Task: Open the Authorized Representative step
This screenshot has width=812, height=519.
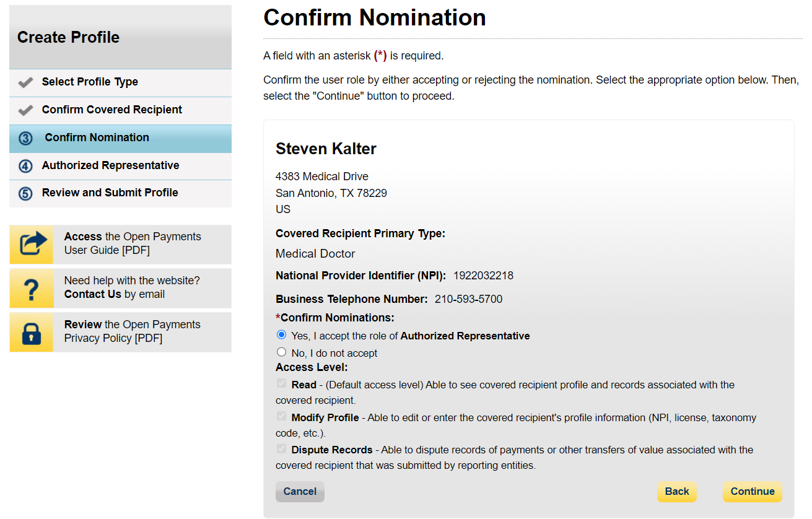Action: [x=110, y=165]
